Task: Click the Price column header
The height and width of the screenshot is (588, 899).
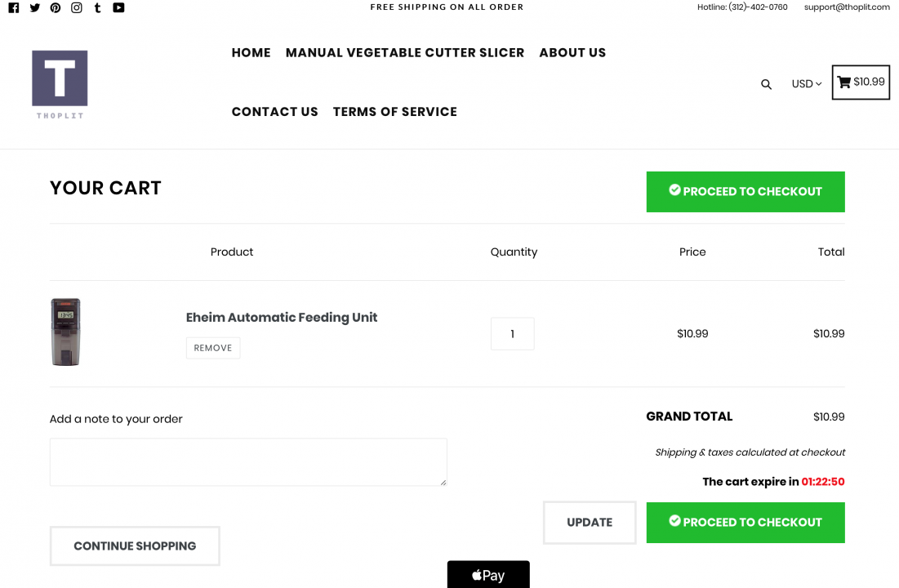Action: point(692,252)
